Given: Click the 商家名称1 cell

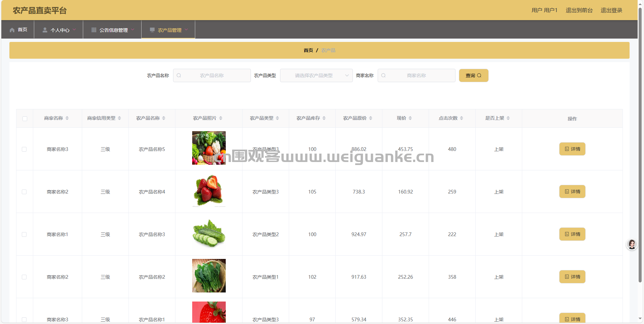Looking at the screenshot, I should pyautogui.click(x=57, y=234).
